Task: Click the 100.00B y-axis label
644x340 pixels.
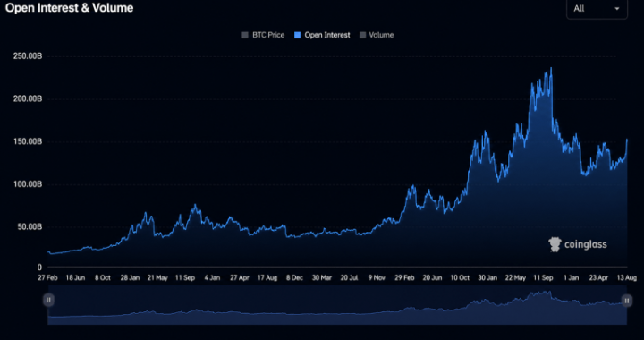Action: [x=28, y=184]
